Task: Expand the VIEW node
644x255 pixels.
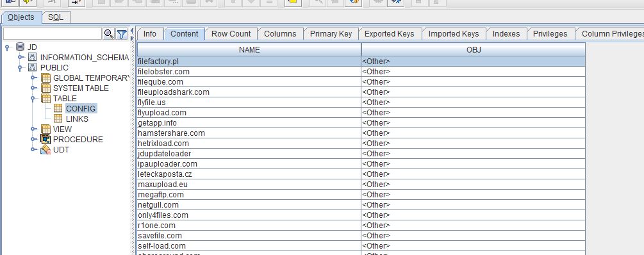Action: click(x=34, y=129)
